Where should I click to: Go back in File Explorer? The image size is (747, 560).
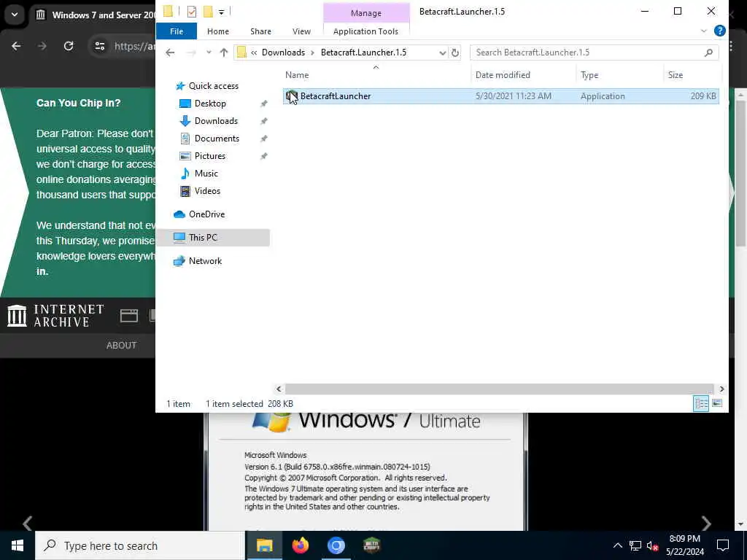tap(170, 52)
